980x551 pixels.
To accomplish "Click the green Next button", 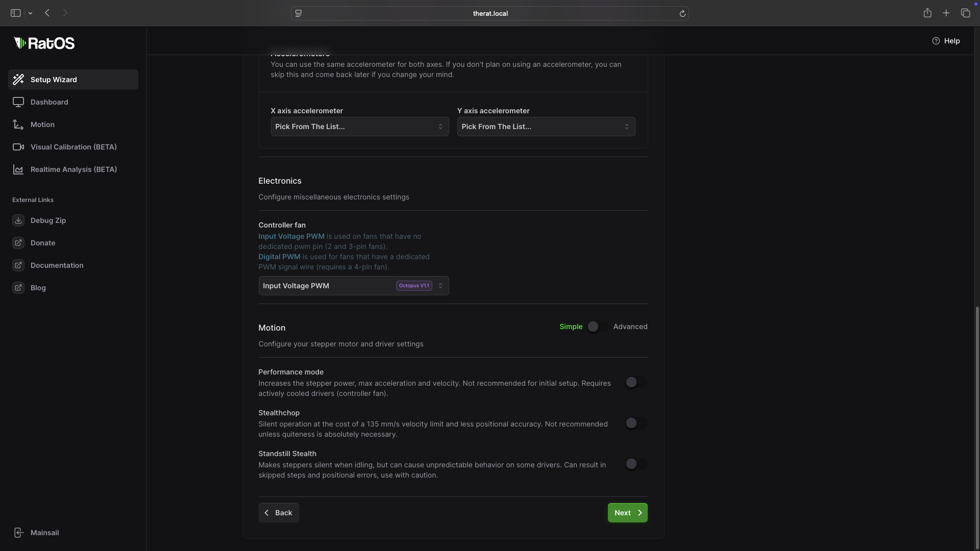I will coord(627,513).
